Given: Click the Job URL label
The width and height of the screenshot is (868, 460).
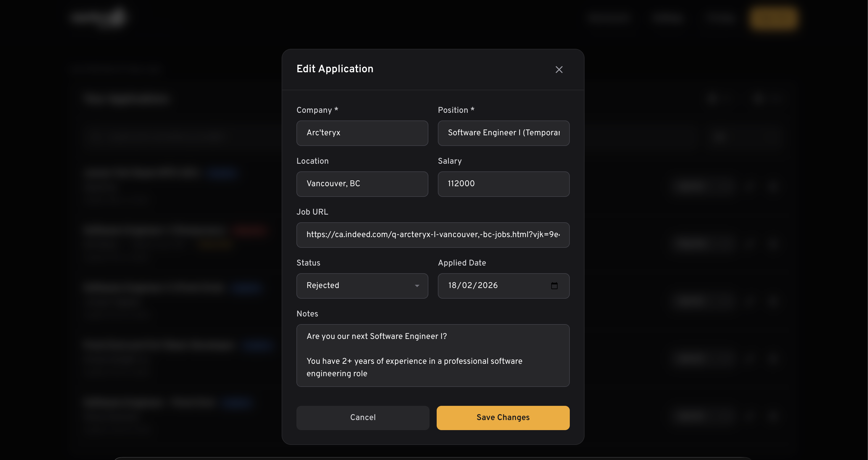Looking at the screenshot, I should [x=312, y=212].
